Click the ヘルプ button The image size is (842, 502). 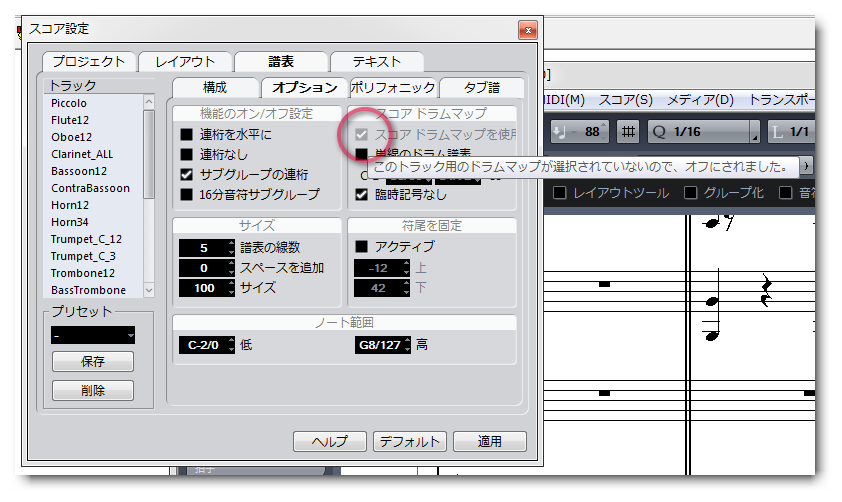point(330,441)
